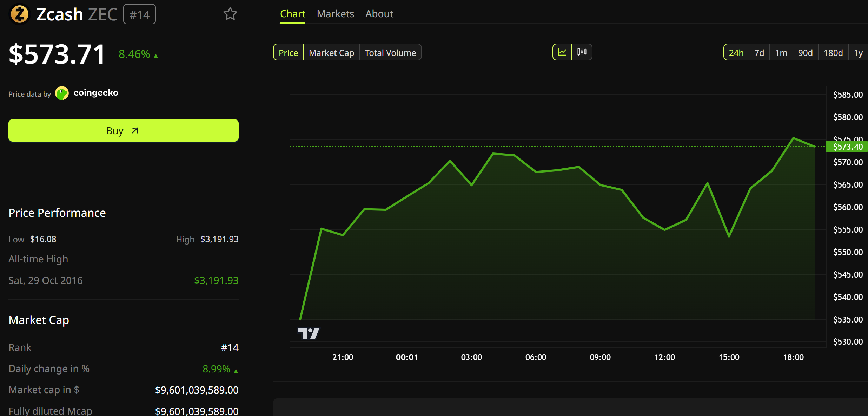Select the Total Volume chart metric
Image resolution: width=868 pixels, height=416 pixels.
[390, 52]
